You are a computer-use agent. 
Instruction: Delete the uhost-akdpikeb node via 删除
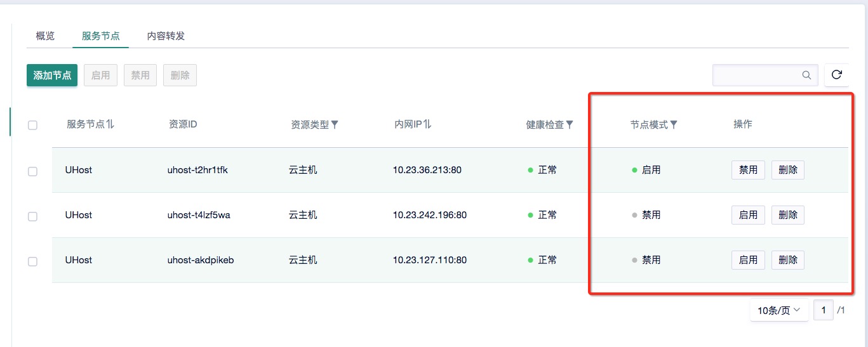click(787, 260)
